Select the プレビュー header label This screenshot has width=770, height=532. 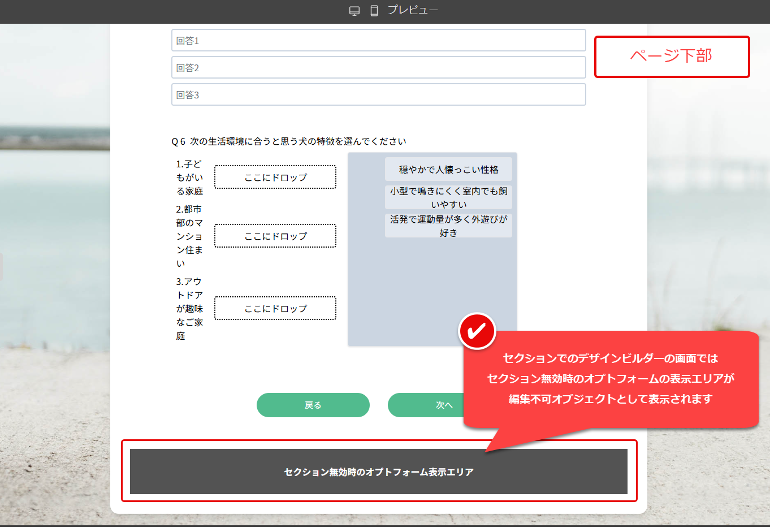click(413, 10)
